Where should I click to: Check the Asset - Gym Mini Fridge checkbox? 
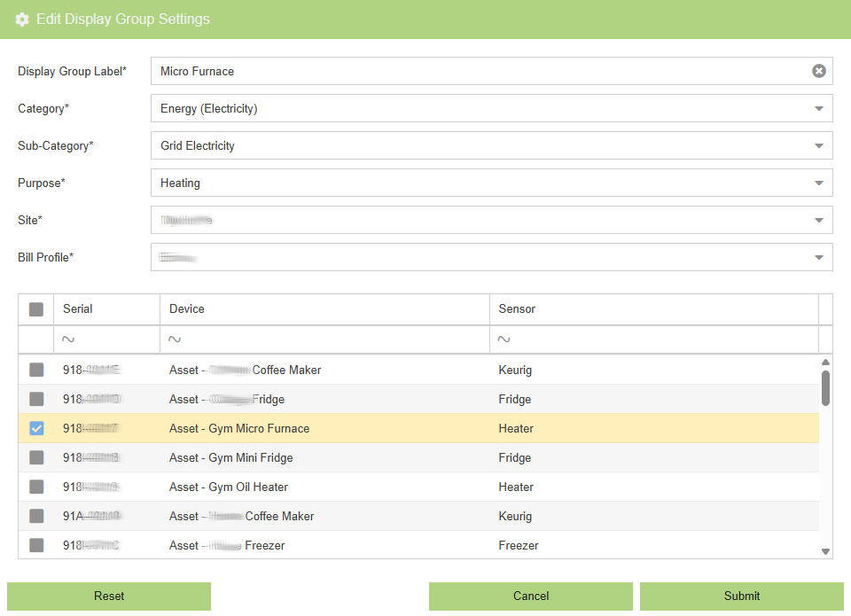pos(36,457)
